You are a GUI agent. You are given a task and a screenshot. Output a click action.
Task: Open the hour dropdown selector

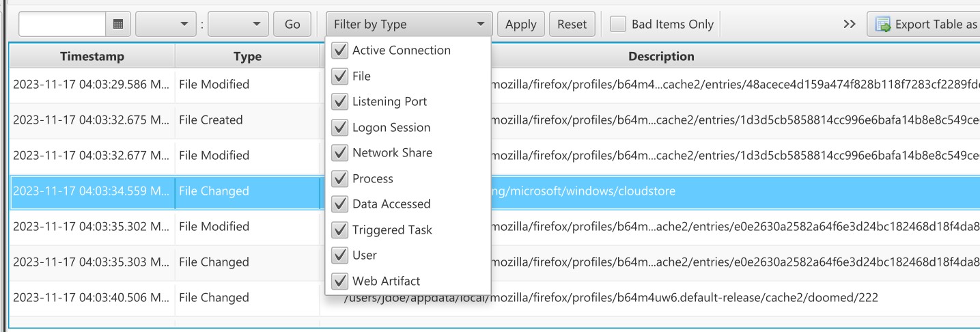click(x=167, y=24)
